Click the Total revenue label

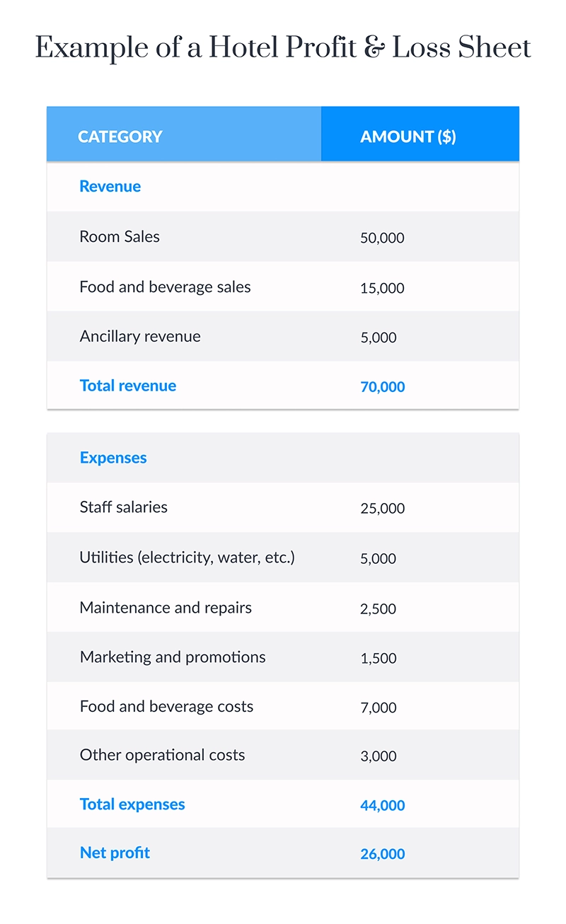[128, 386]
